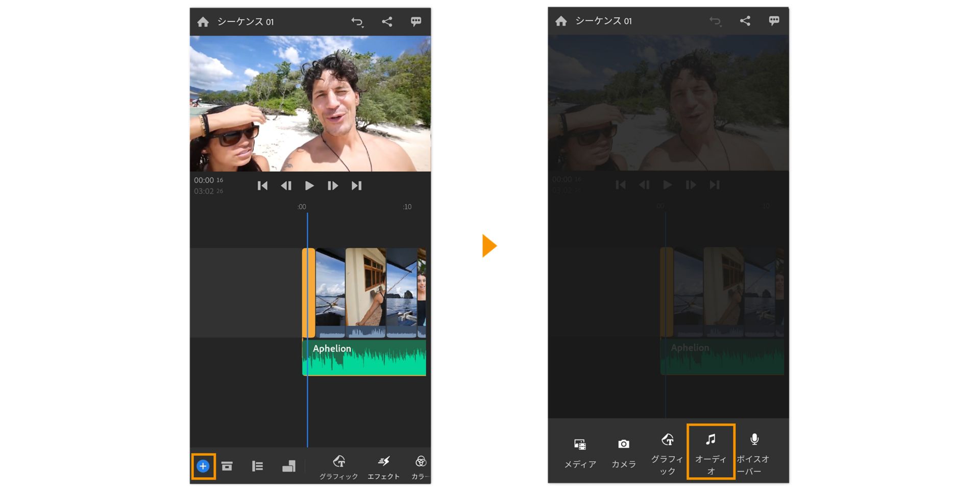The width and height of the screenshot is (980, 492).
Task: Open the feedback speech bubble on the left screen
Action: (416, 21)
